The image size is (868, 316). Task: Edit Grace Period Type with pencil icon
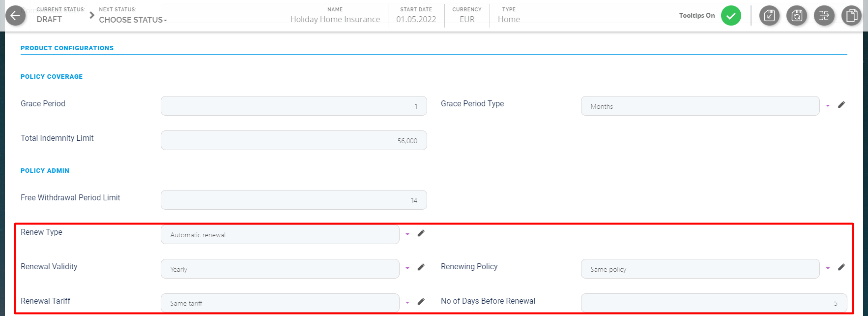841,104
